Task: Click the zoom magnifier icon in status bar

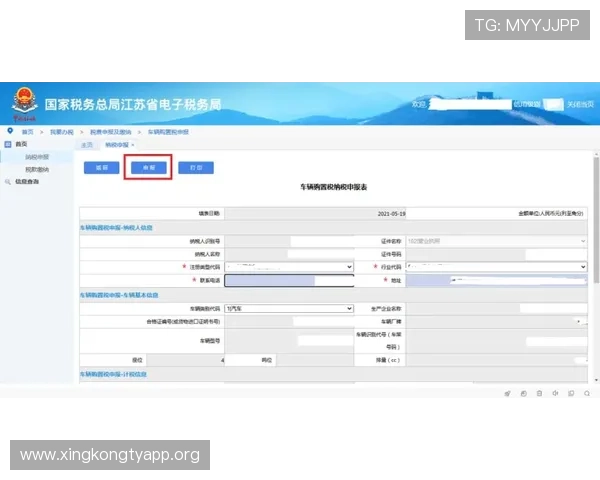Action: click(x=587, y=393)
